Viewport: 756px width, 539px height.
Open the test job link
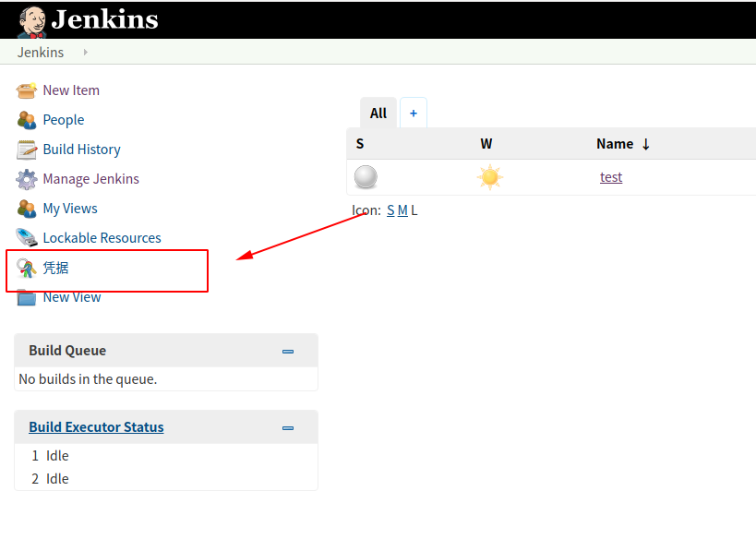(x=611, y=177)
